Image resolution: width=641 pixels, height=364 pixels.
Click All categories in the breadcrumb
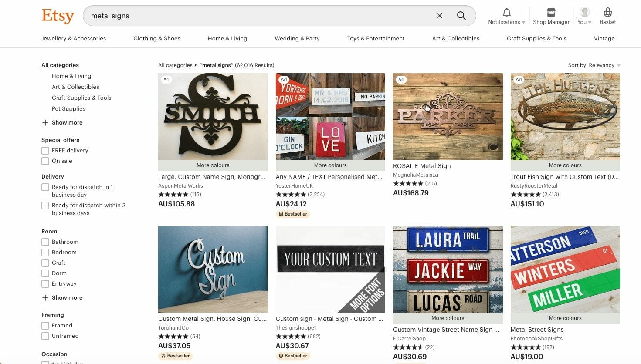tap(175, 65)
